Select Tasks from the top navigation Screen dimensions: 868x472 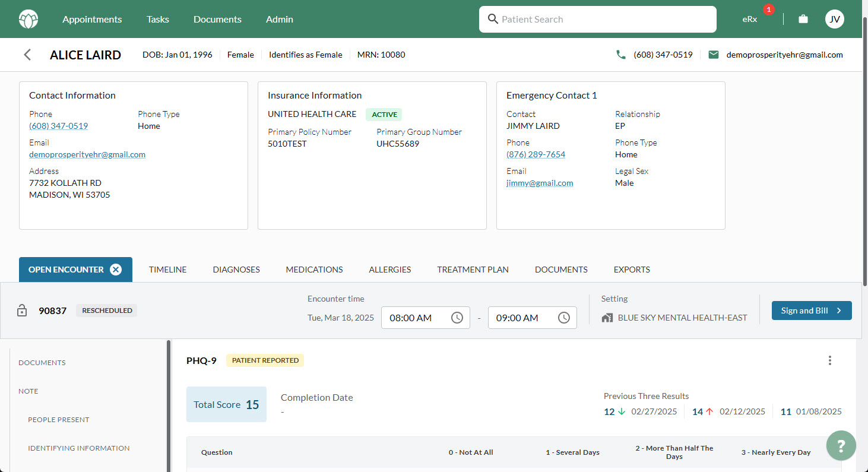coord(157,19)
